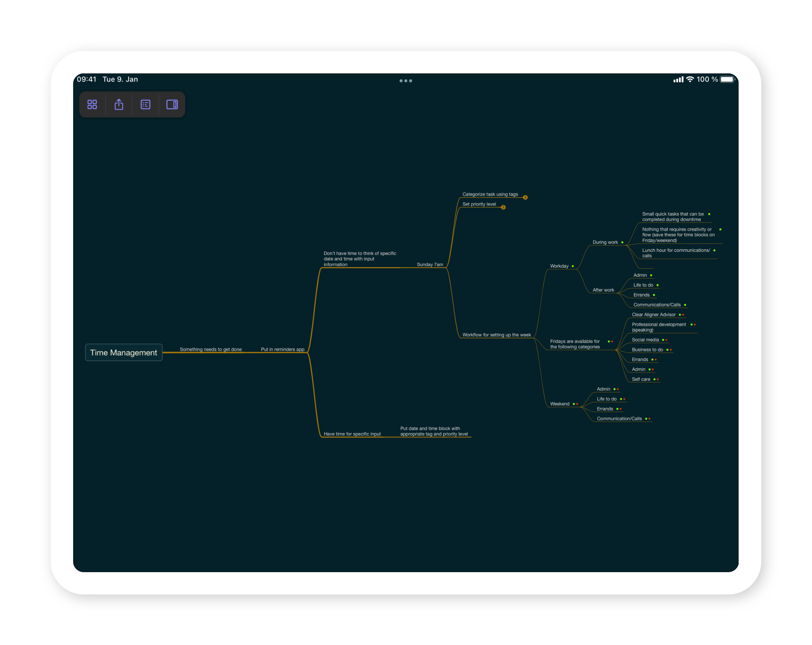Toggle the sidebar inspector panel icon
This screenshot has height=645, width=812.
(172, 104)
